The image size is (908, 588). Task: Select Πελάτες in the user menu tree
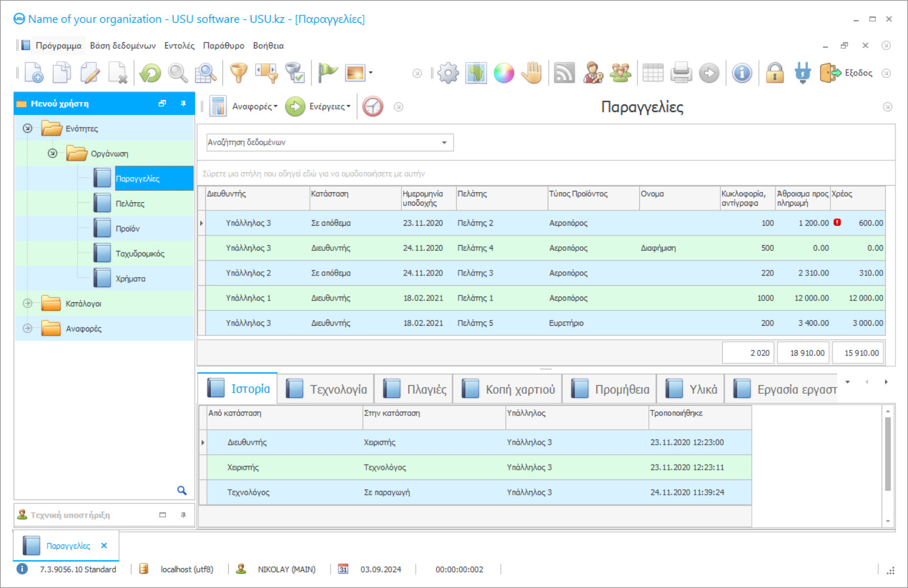130,203
